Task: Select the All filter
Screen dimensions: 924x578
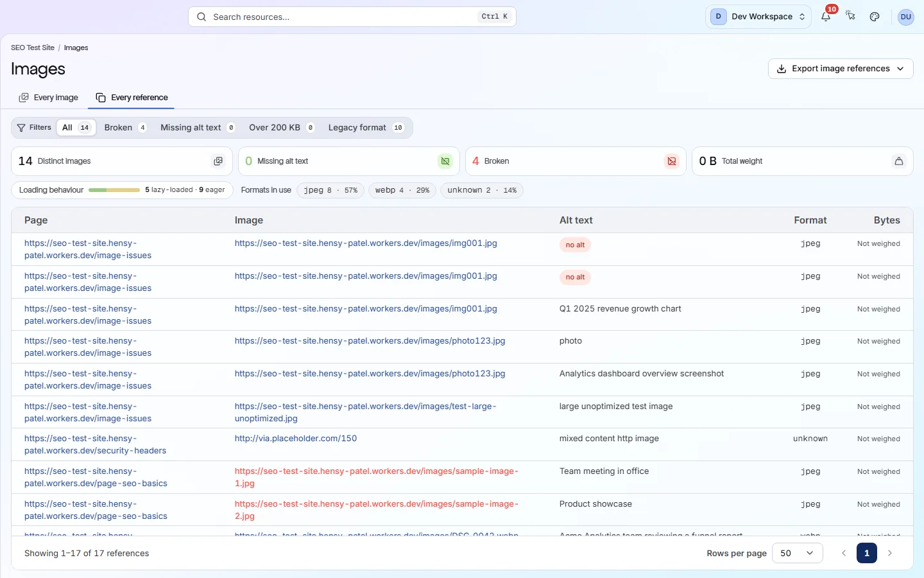Action: (76, 128)
